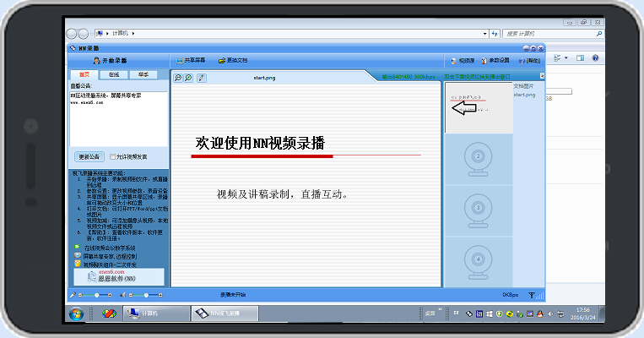Click the green shield tray icon
Screen dimensions: 644x338
[x=500, y=313]
